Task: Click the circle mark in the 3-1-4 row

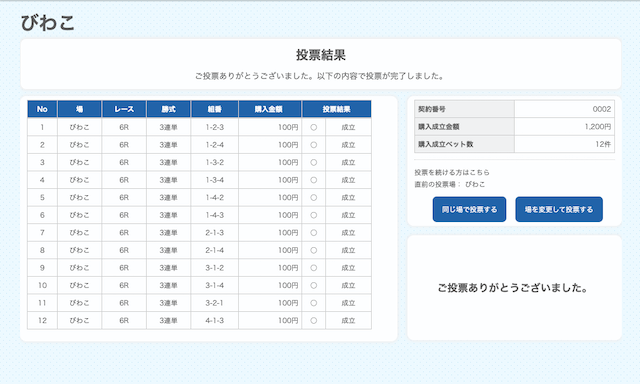Action: coord(313,285)
